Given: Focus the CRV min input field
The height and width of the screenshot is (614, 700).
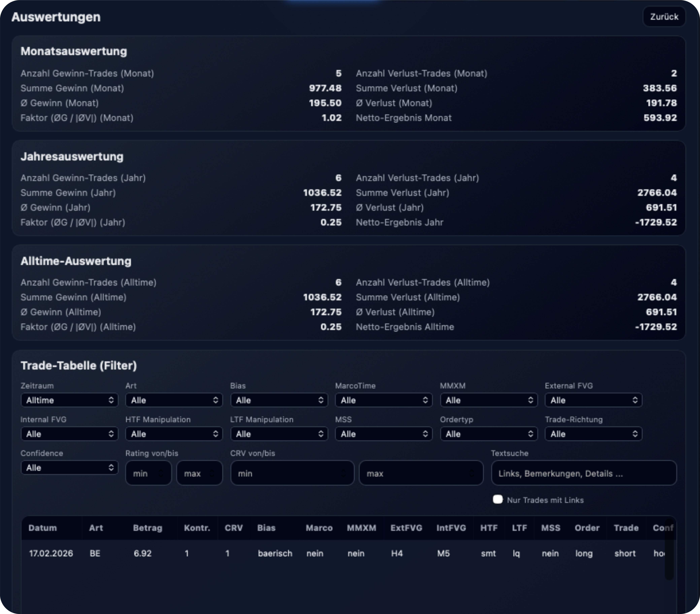Looking at the screenshot, I should 292,473.
